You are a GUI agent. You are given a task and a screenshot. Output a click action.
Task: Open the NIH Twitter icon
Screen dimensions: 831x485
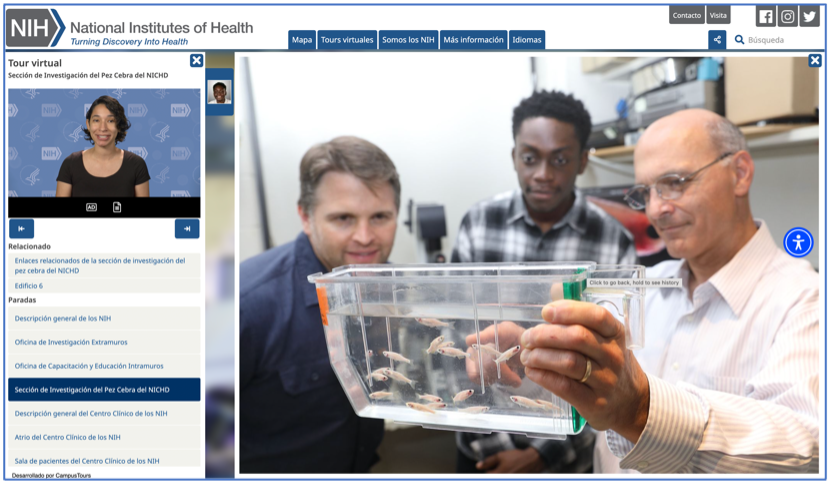tap(809, 16)
